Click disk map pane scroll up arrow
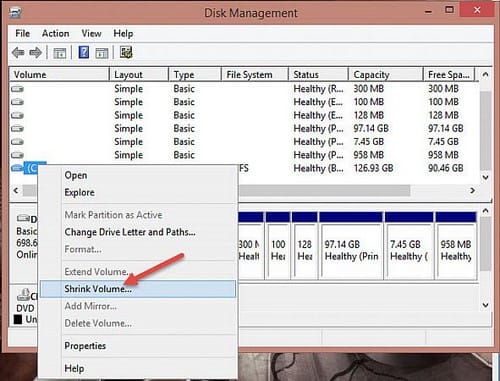This screenshot has height=381, width=500. [486, 211]
